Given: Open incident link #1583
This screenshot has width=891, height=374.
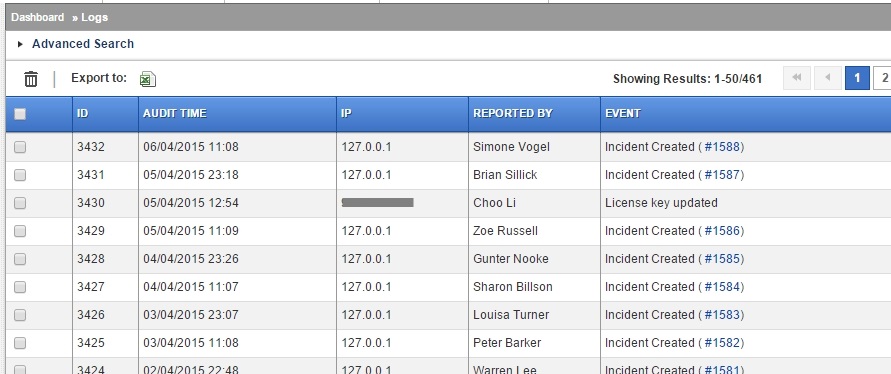Looking at the screenshot, I should coord(722,314).
